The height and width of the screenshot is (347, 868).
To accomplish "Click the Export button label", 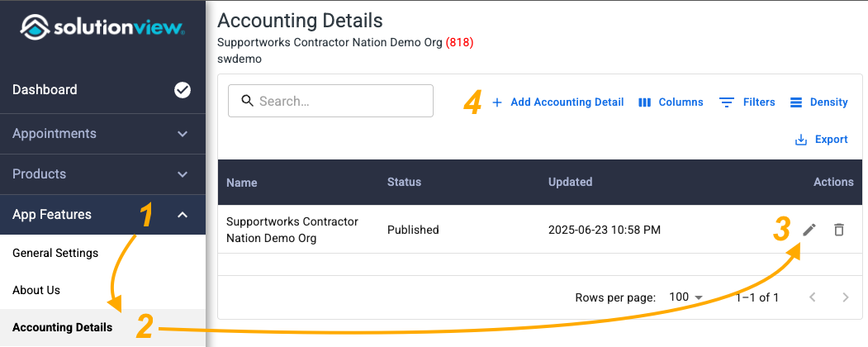I will coord(831,140).
